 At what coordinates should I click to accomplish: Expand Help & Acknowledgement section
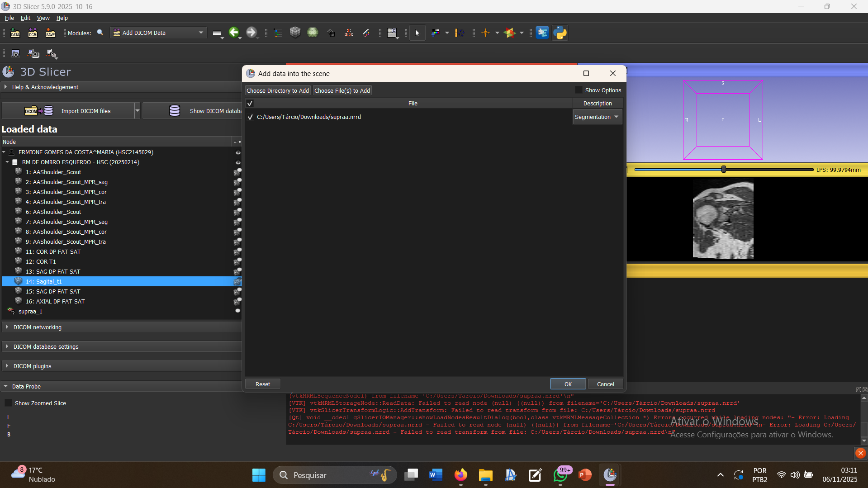click(x=121, y=87)
